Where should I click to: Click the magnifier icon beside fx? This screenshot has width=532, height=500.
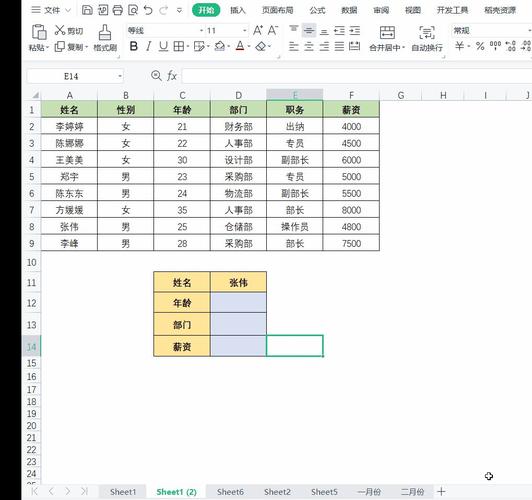click(156, 75)
